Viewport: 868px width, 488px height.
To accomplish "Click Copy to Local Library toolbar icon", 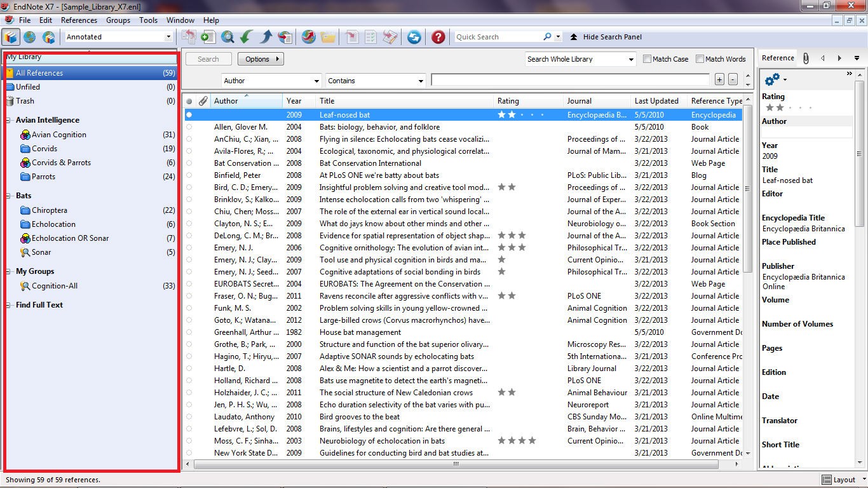I will pyautogui.click(x=189, y=37).
